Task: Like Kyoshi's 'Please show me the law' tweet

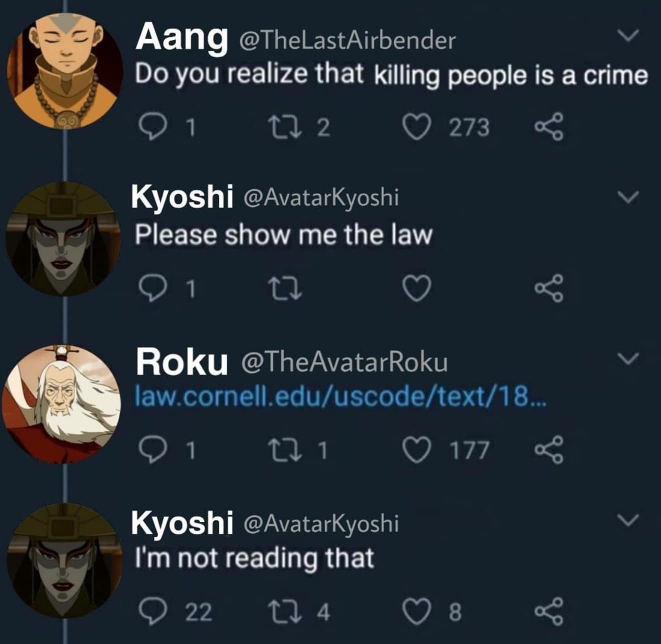Action: [417, 289]
